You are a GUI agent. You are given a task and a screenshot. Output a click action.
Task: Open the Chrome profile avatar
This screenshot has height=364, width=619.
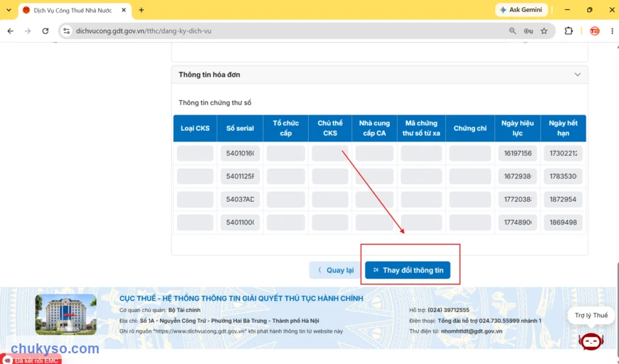click(595, 31)
